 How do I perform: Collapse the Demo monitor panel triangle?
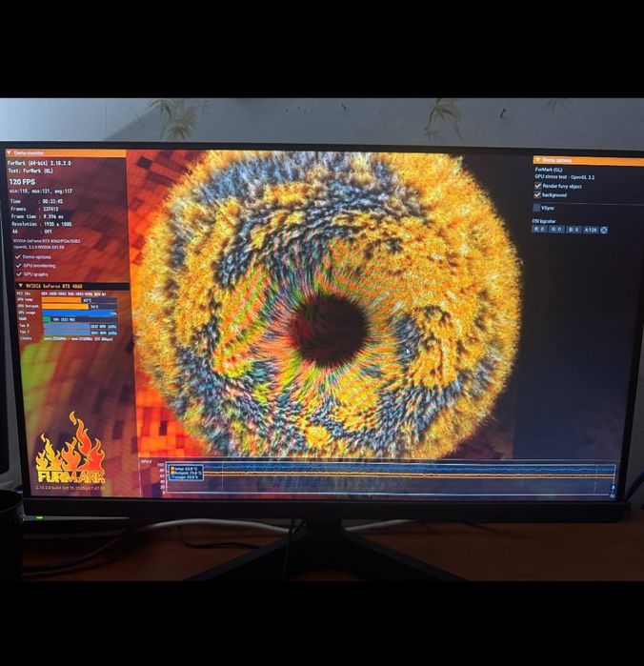point(9,152)
